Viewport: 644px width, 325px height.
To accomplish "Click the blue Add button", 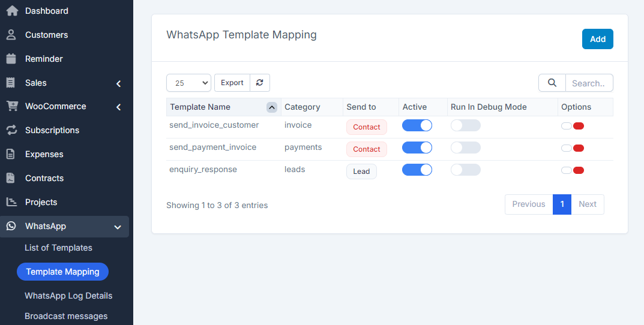I will (598, 39).
